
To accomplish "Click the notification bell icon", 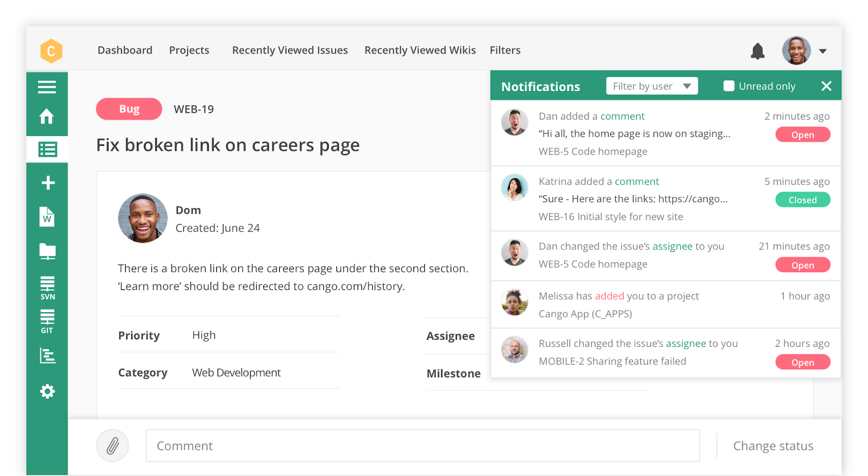I will tap(757, 51).
